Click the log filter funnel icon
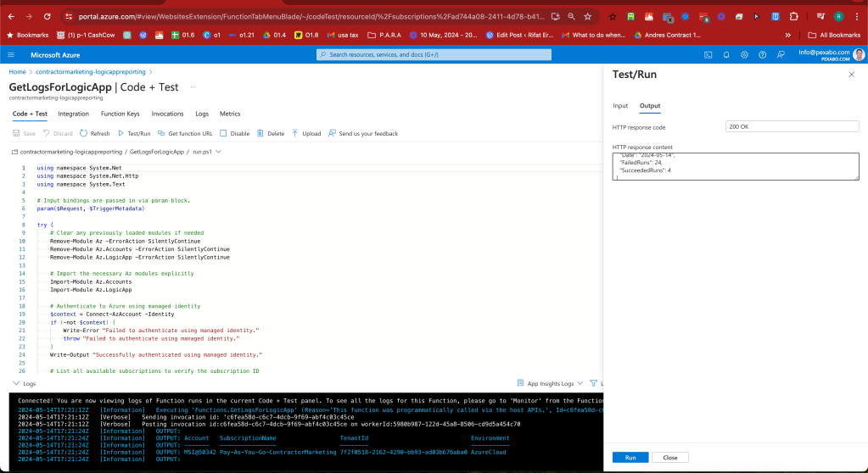The image size is (868, 473). pyautogui.click(x=593, y=383)
